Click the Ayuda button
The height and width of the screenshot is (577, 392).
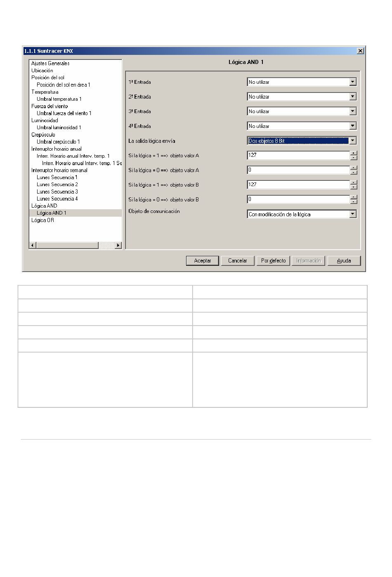pyautogui.click(x=344, y=261)
